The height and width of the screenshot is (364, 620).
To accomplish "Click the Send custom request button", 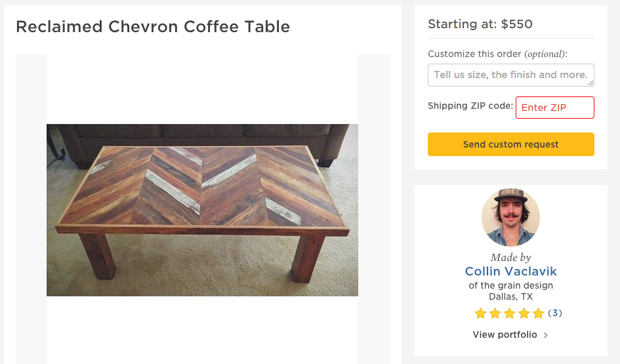I will click(x=511, y=144).
